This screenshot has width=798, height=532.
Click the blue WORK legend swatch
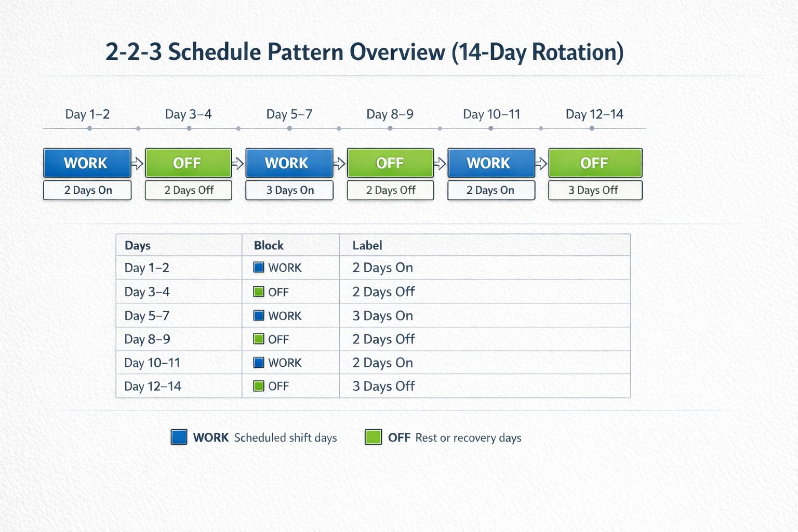pyautogui.click(x=179, y=437)
